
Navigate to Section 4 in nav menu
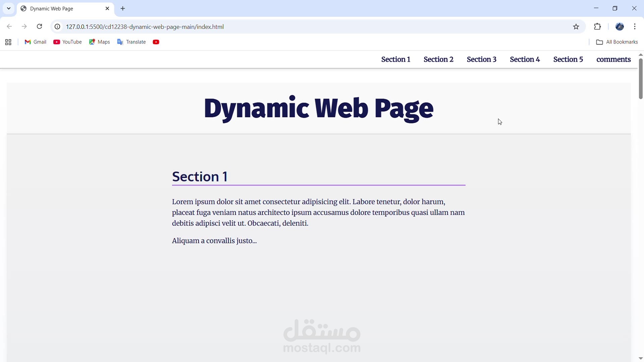coord(525,59)
